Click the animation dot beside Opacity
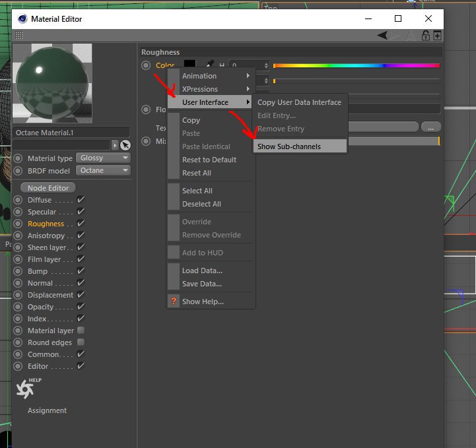476x448 pixels. [18, 307]
